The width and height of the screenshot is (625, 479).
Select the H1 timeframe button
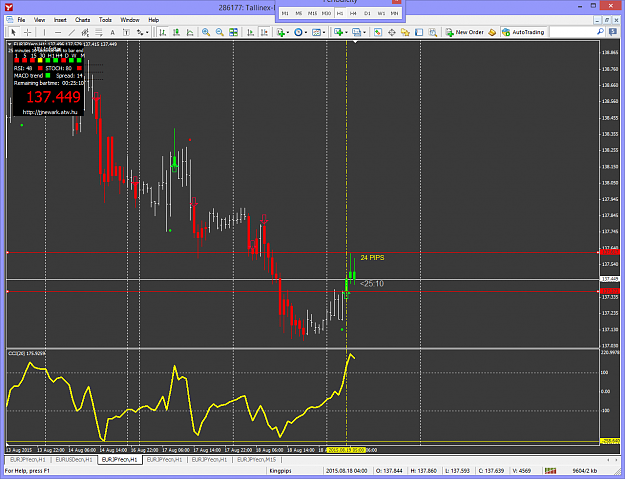click(340, 13)
